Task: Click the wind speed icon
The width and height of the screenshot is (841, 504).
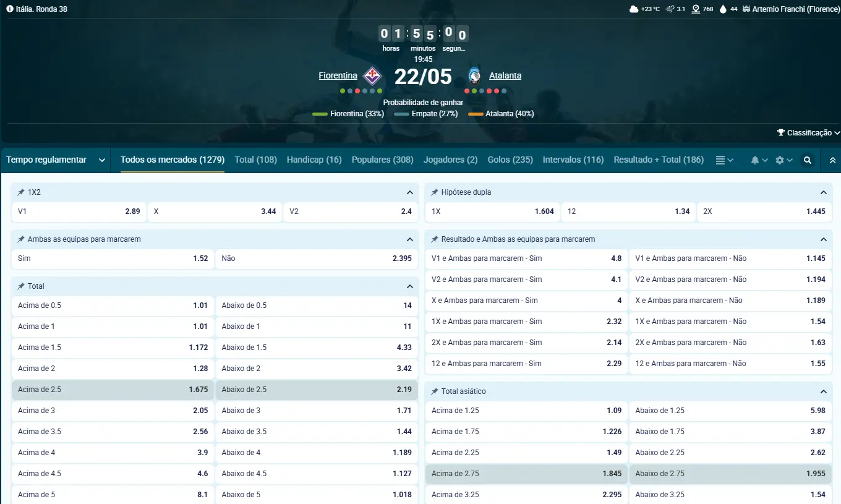Action: tap(670, 9)
